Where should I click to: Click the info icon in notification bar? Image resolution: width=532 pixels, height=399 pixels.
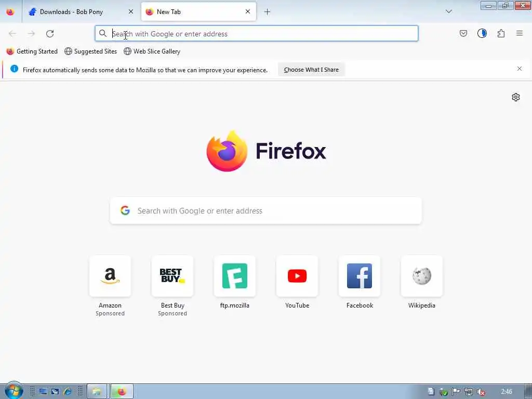[14, 69]
